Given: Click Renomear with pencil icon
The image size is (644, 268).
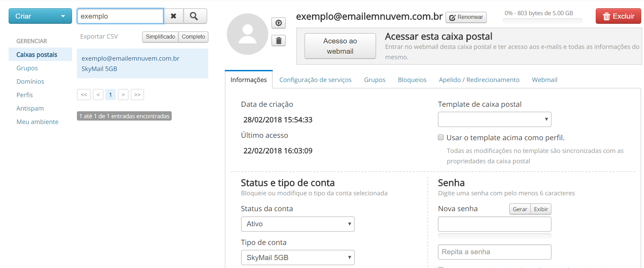Looking at the screenshot, I should click(x=466, y=17).
